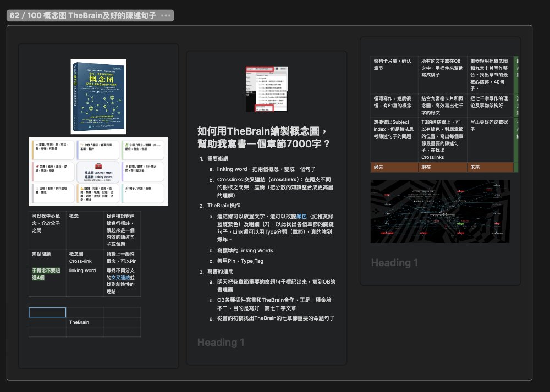The height and width of the screenshot is (392, 550).
Task: Open the TheBrain screenshot thumbnail in middle card
Action: [267, 89]
